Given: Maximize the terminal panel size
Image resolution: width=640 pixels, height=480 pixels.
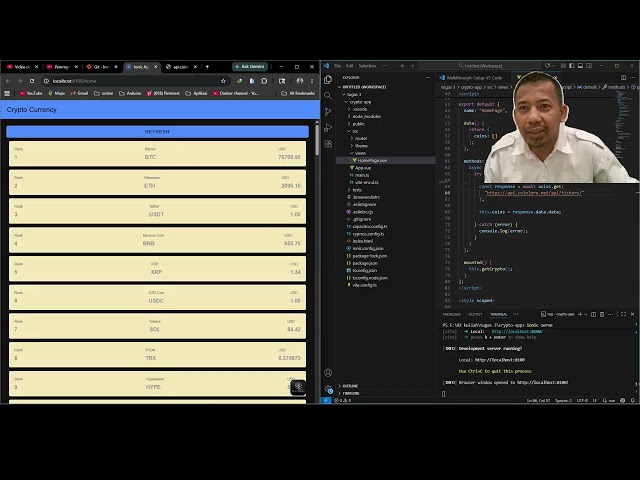Looking at the screenshot, I should [x=624, y=314].
